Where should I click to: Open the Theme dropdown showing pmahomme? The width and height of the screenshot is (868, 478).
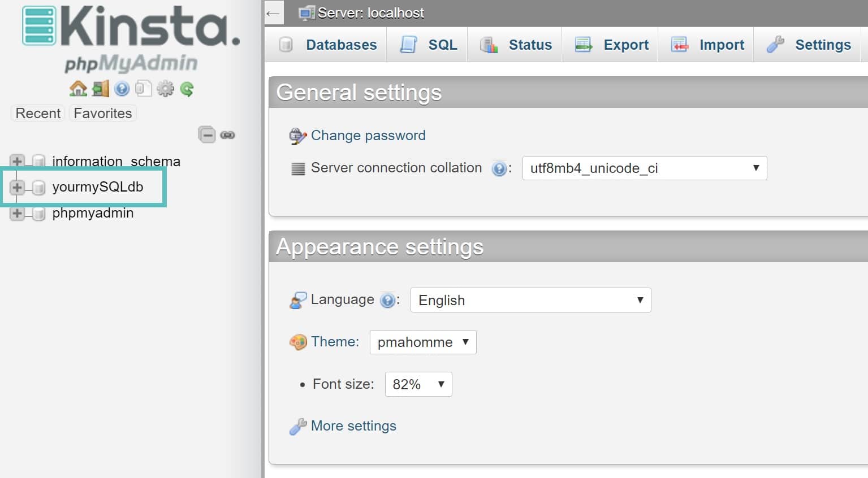[423, 342]
